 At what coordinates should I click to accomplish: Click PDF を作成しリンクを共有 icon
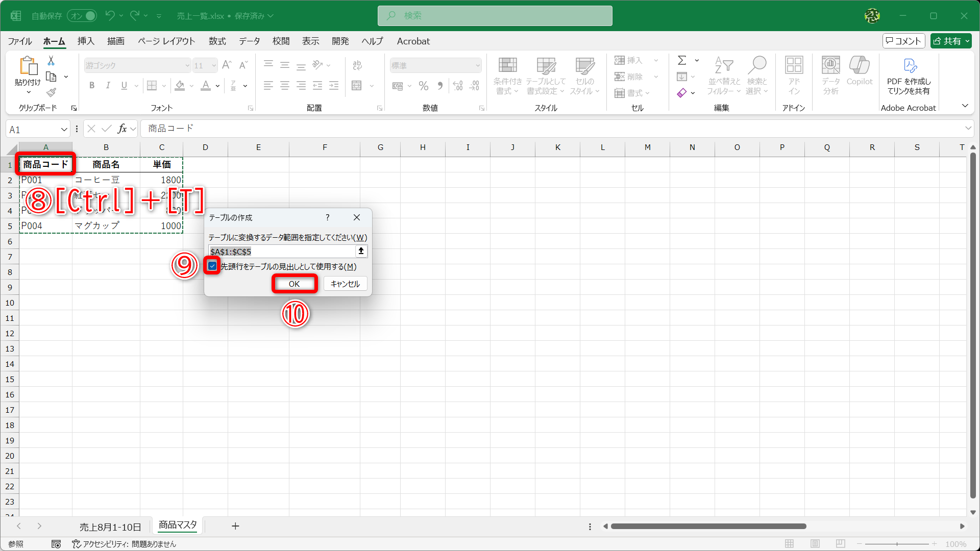click(910, 76)
